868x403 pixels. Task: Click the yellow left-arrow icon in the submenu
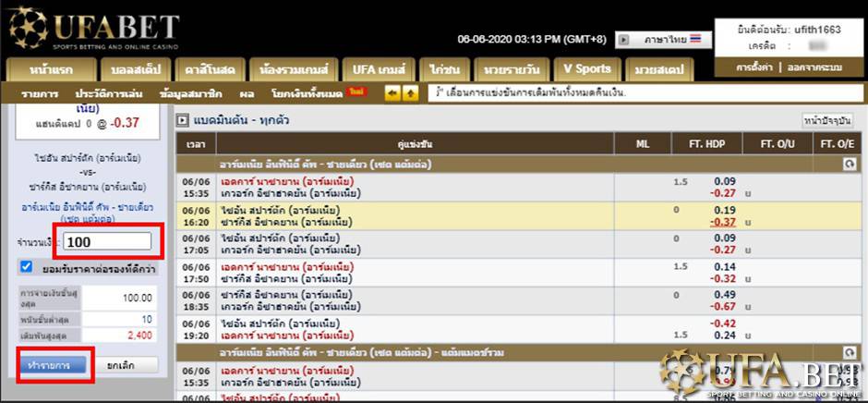coord(392,94)
